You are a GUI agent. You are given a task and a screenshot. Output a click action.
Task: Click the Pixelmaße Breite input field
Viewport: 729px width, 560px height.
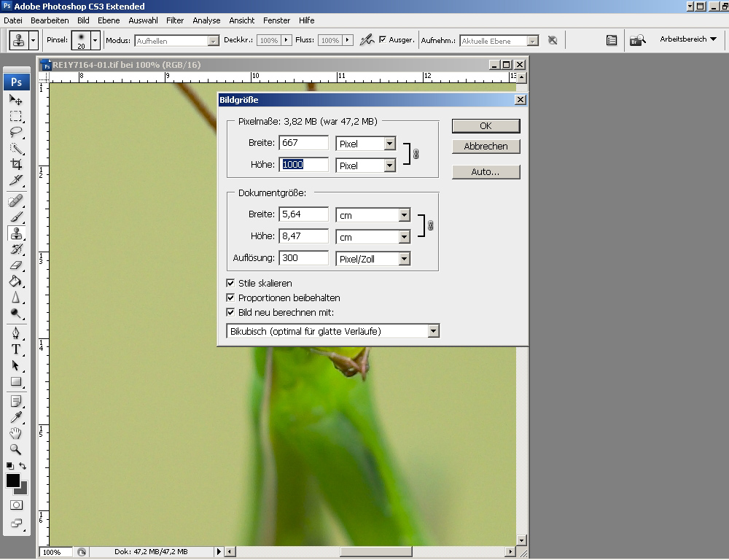click(x=303, y=143)
